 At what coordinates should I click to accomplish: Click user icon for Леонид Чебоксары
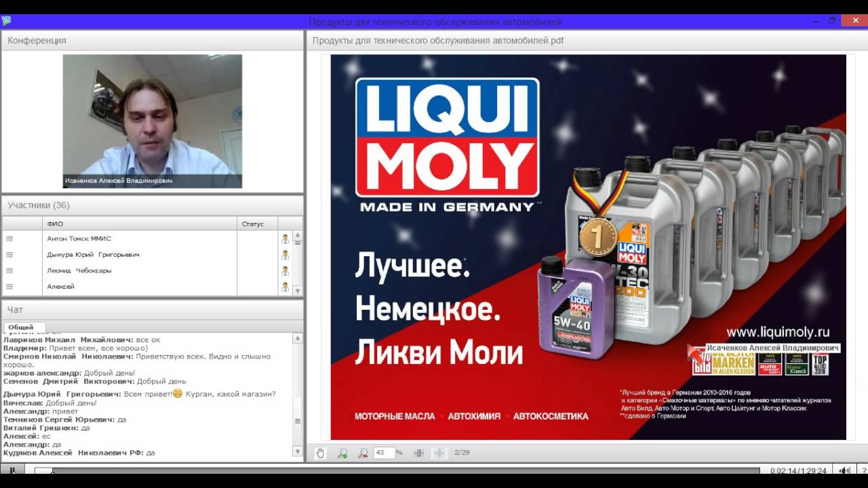point(285,270)
